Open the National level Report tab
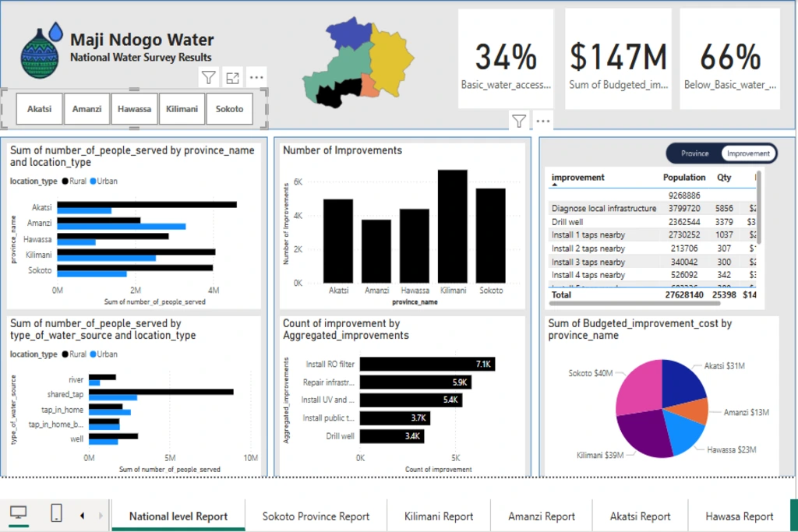798x532 pixels. point(178,516)
